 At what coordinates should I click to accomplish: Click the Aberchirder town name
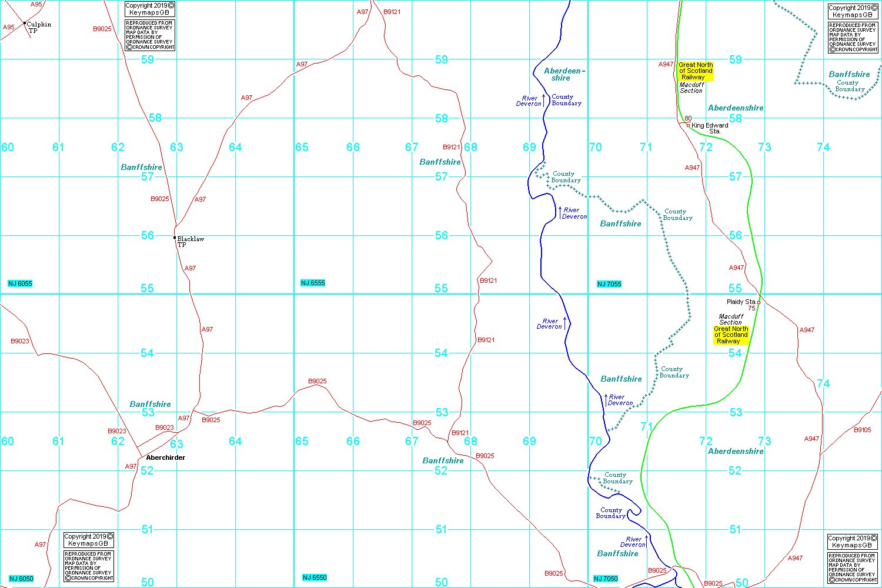pos(166,457)
